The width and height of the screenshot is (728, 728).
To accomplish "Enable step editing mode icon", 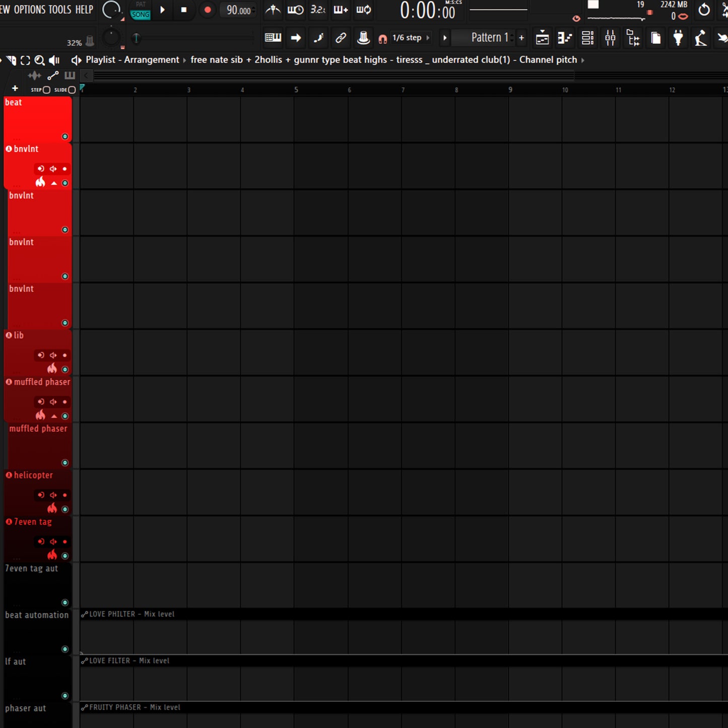I will coord(318,37).
